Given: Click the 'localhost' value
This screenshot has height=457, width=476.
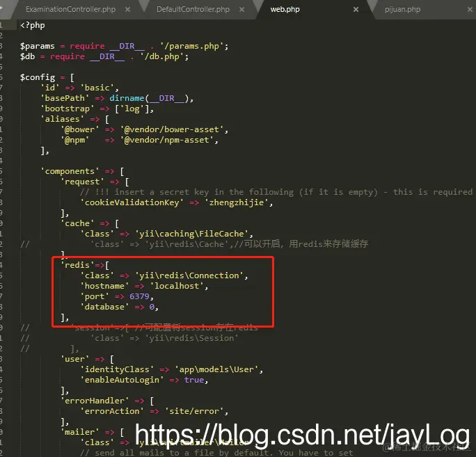Looking at the screenshot, I should click(x=177, y=286).
